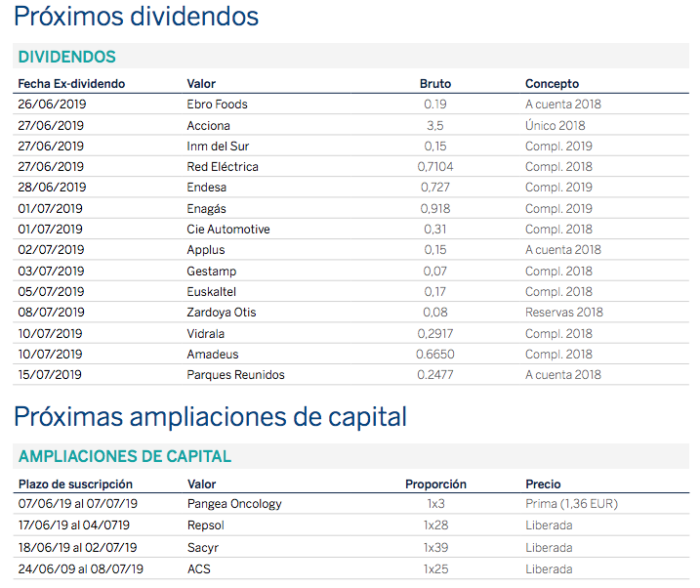The width and height of the screenshot is (700, 588).
Task: Select the Gestamp row name
Action: pyautogui.click(x=212, y=271)
